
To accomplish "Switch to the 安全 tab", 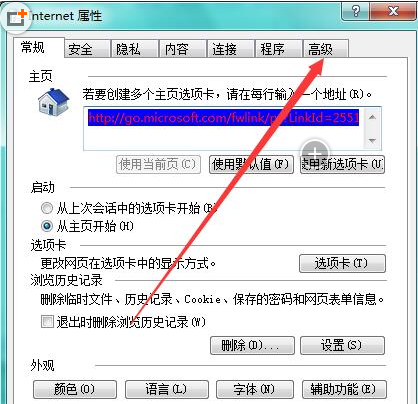I will (x=87, y=49).
